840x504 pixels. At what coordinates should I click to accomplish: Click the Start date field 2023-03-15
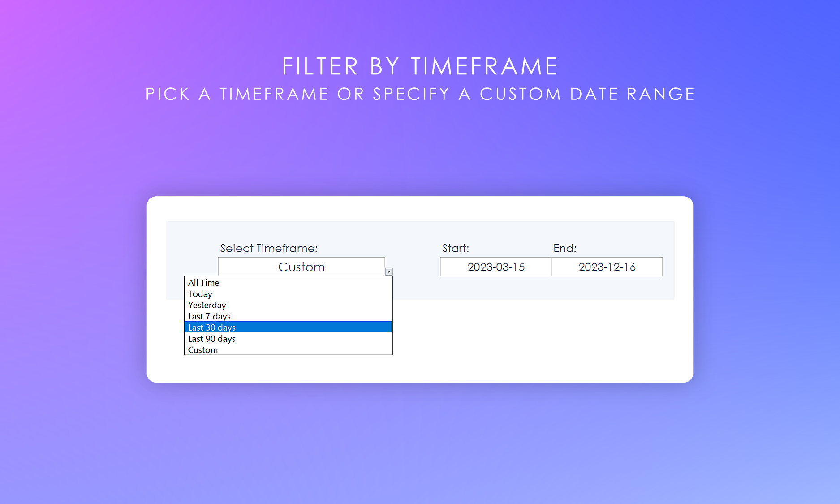[495, 267]
